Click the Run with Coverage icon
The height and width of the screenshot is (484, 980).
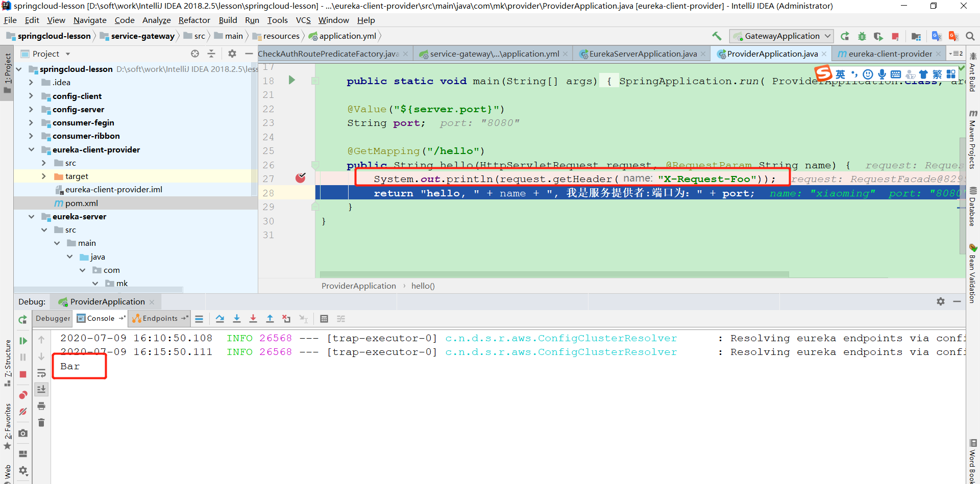click(878, 36)
